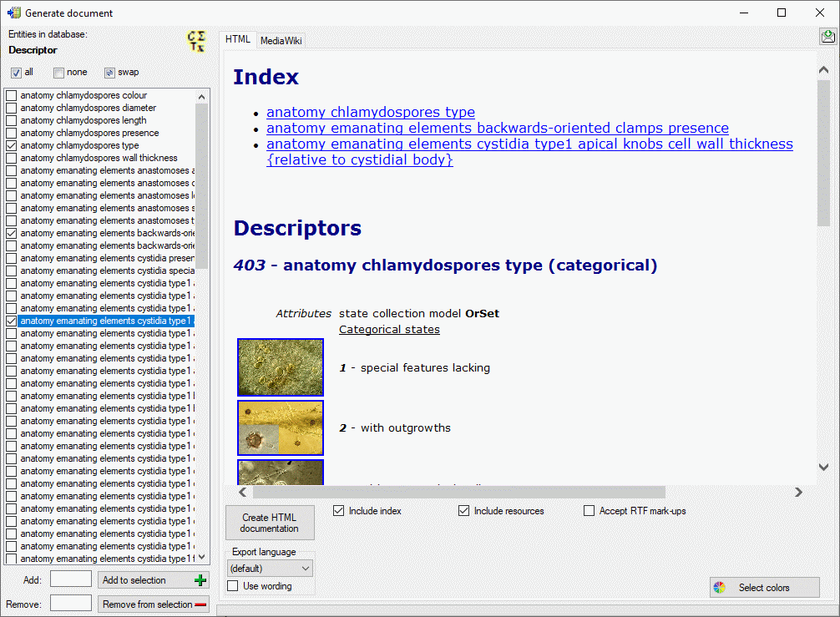The width and height of the screenshot is (840, 617).
Task: Click the 'none' selection icon
Action: click(x=58, y=73)
